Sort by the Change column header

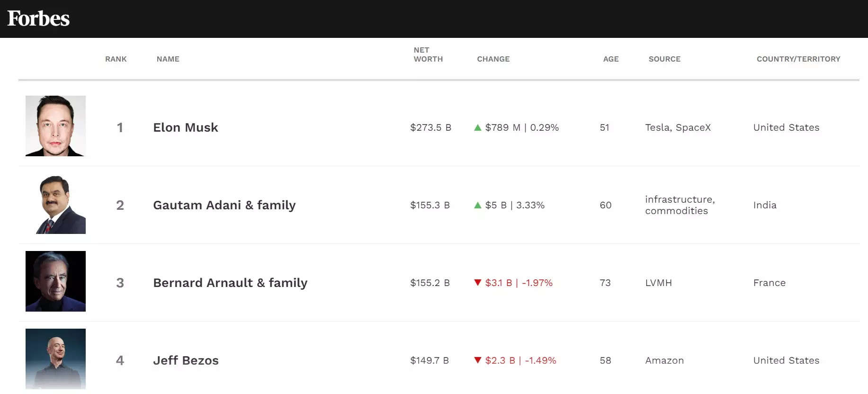coord(493,59)
